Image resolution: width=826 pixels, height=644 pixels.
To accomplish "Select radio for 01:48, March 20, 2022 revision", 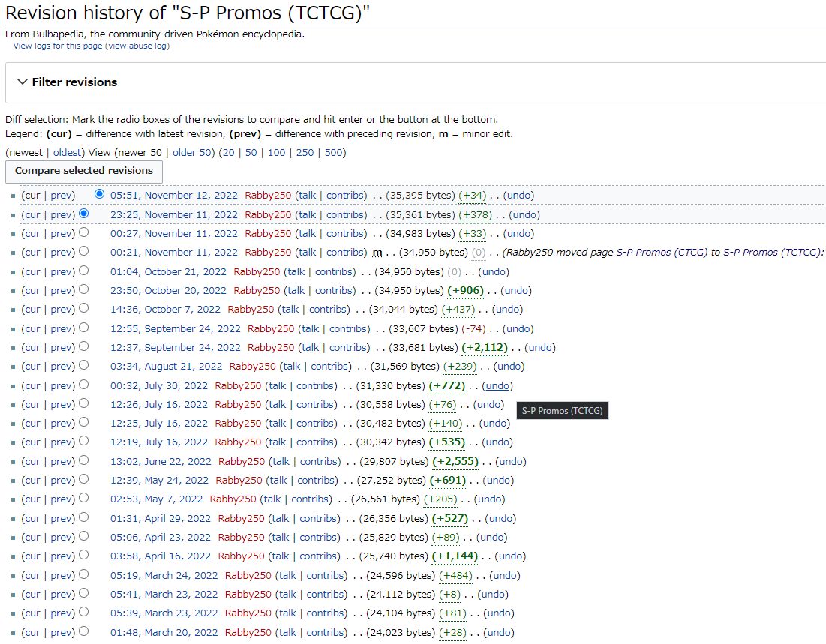I will click(x=83, y=631).
